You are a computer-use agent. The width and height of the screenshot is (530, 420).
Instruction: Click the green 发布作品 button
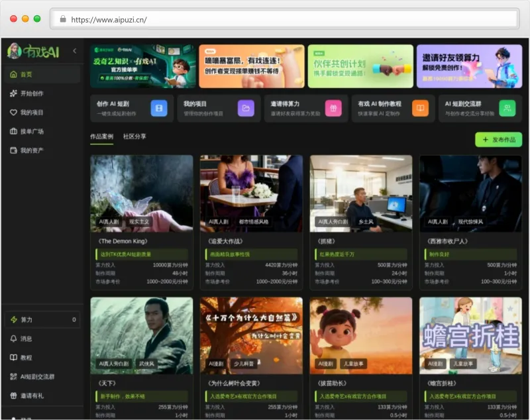tap(498, 140)
